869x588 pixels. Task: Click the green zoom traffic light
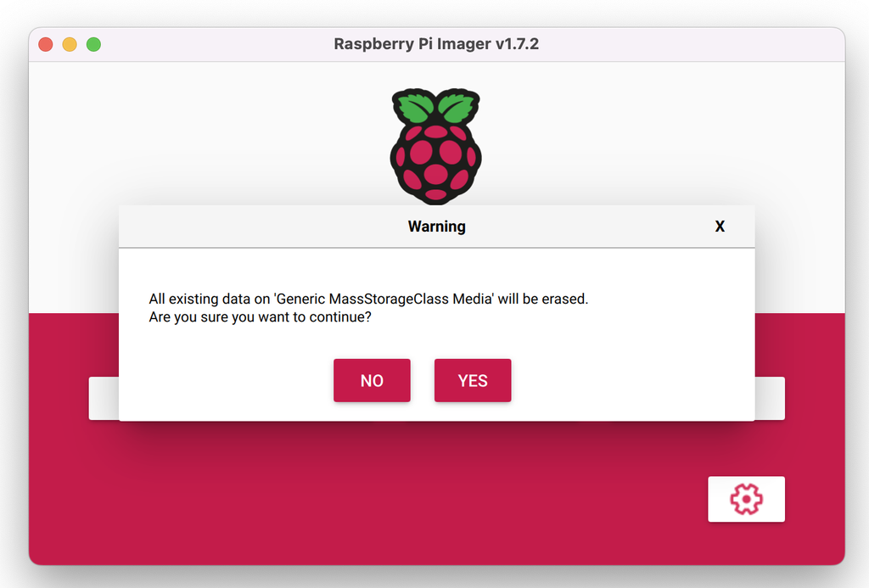(93, 44)
